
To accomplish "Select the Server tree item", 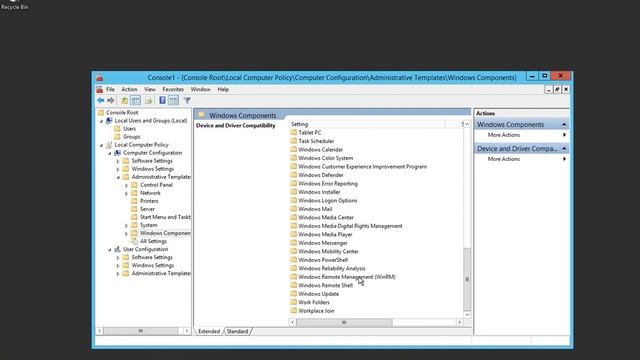I will click(147, 209).
